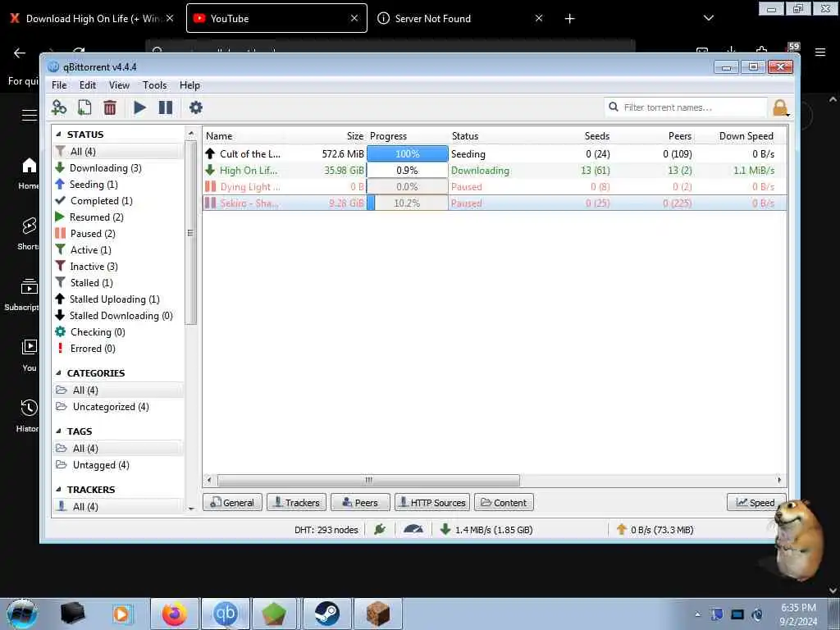The width and height of the screenshot is (840, 630).
Task: Focus the Filter torrent names search field
Action: click(686, 107)
